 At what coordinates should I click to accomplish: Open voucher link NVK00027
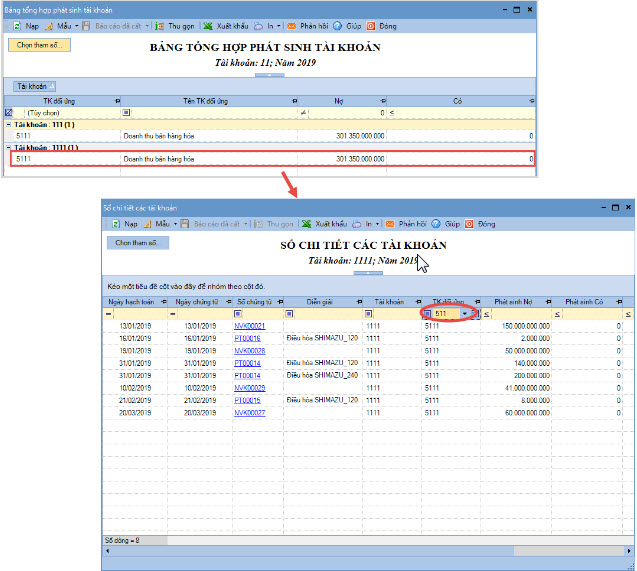pos(250,413)
